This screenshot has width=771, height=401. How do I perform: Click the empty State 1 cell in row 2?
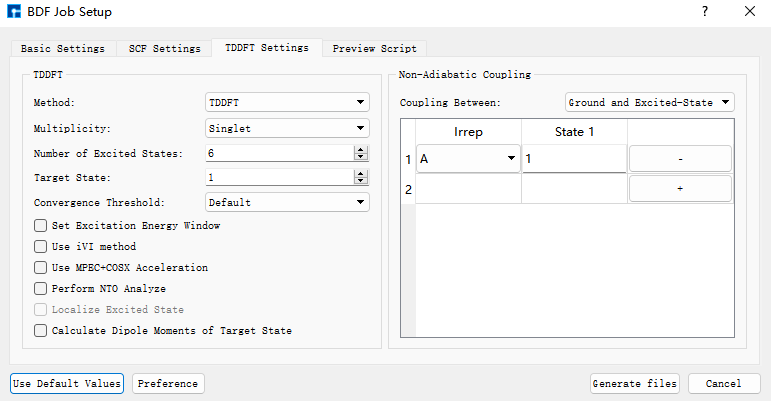click(574, 189)
